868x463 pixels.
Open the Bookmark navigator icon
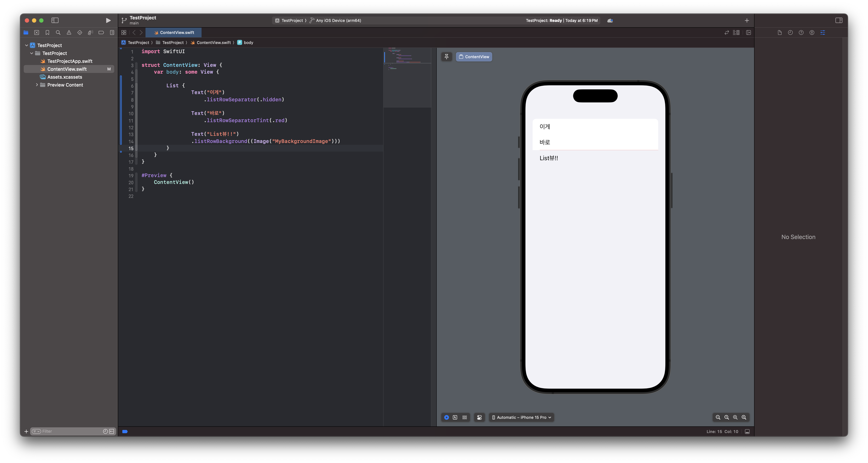pyautogui.click(x=47, y=33)
